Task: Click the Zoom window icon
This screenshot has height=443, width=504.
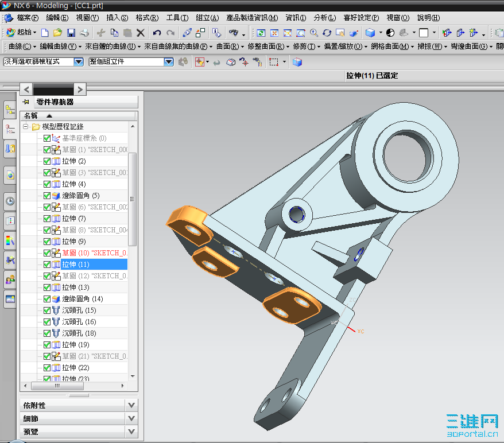Action: [301, 33]
